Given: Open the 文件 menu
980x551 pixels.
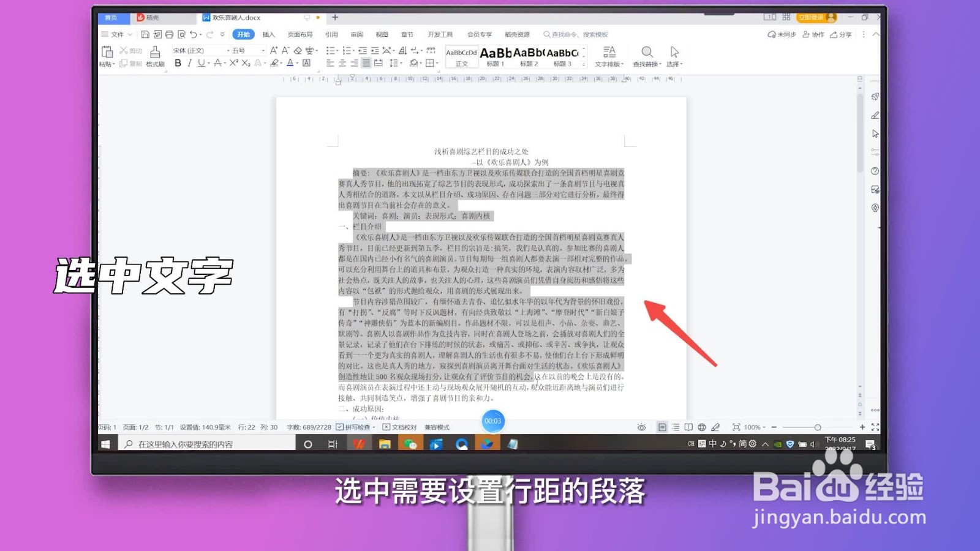Looking at the screenshot, I should (116, 34).
